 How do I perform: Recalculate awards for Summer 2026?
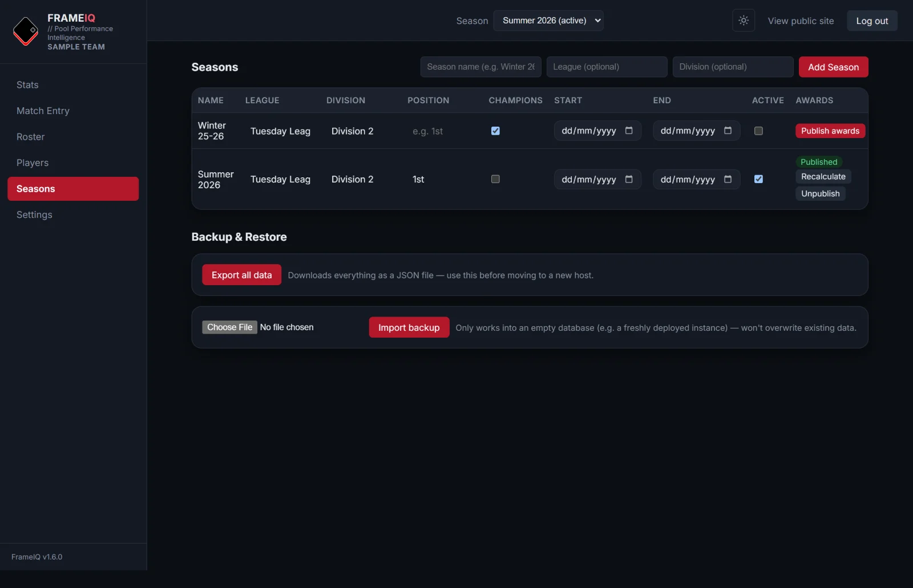pyautogui.click(x=823, y=177)
